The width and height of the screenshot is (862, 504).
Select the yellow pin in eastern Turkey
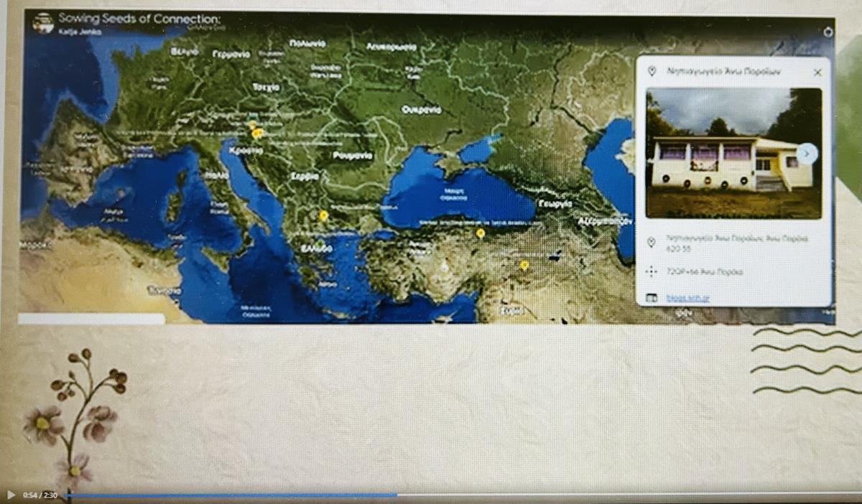click(x=524, y=265)
